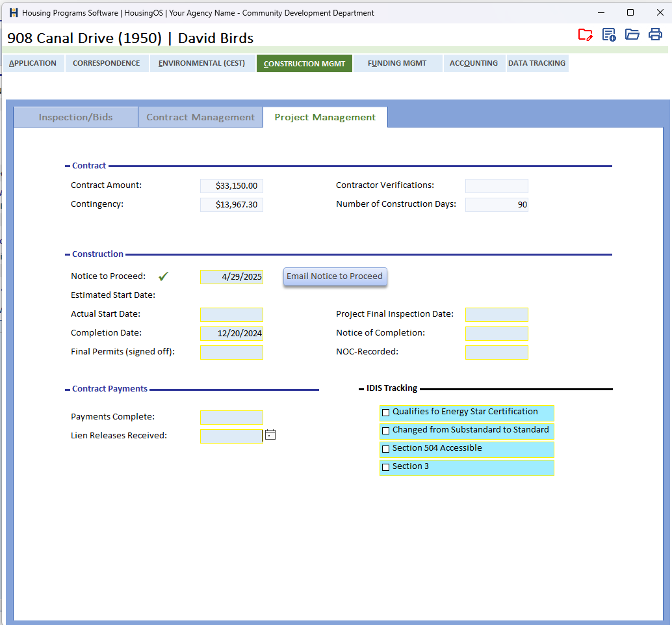Click the Contract Amount field
The width and height of the screenshot is (672, 625).
tap(231, 186)
